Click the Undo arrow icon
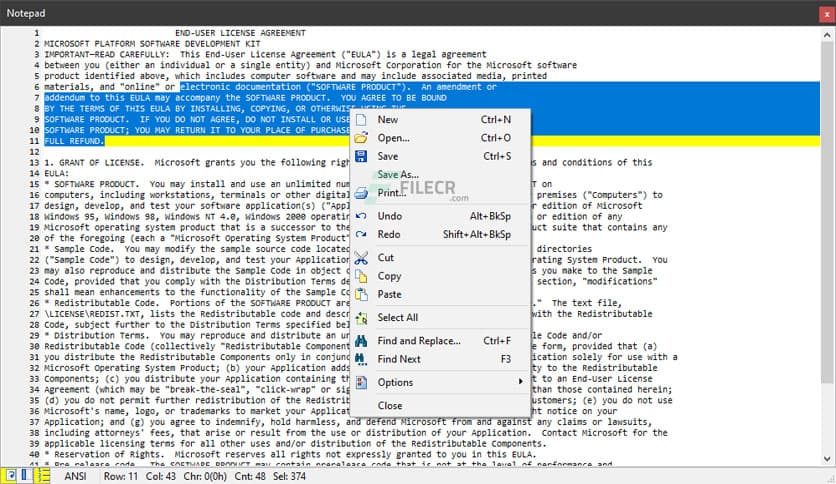 click(361, 216)
